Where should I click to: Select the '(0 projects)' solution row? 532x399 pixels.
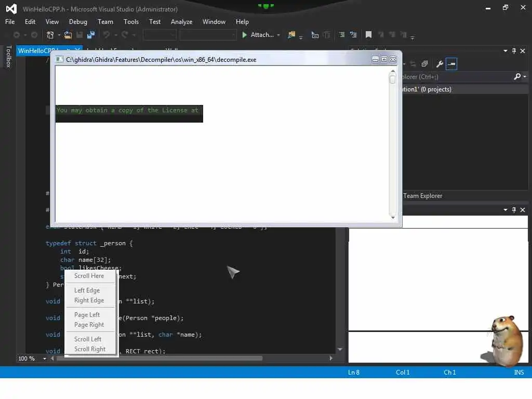click(x=465, y=89)
